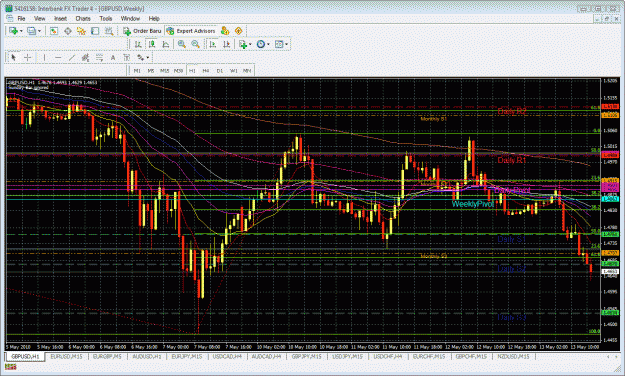Viewport: 625px width, 376px height.
Task: Toggle chart auto scroll
Action: click(212, 44)
